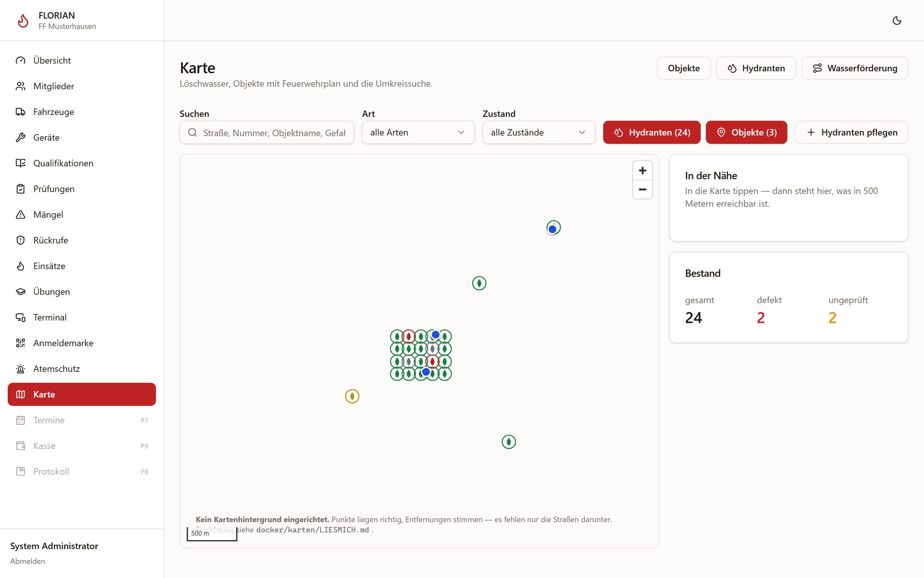The width and height of the screenshot is (924, 578).
Task: Click the Rückrufe shield icon
Action: click(21, 240)
